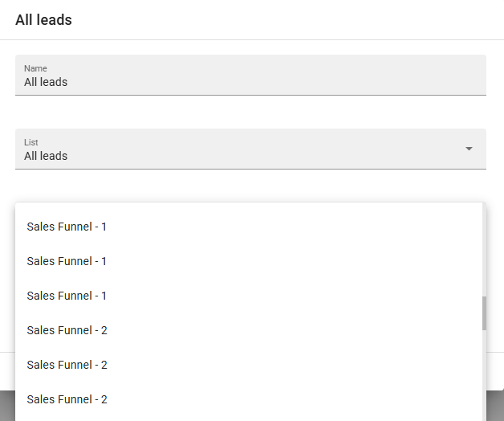Select the first Sales Funnel - 2 option
Screen dimensions: 504x421
(67, 330)
